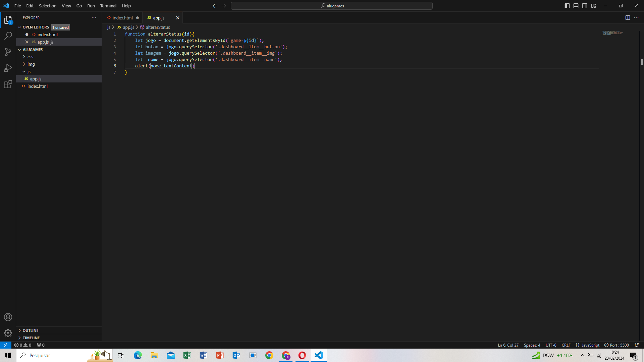Open the File menu
Viewport: 644px width, 362px height.
pos(18,6)
